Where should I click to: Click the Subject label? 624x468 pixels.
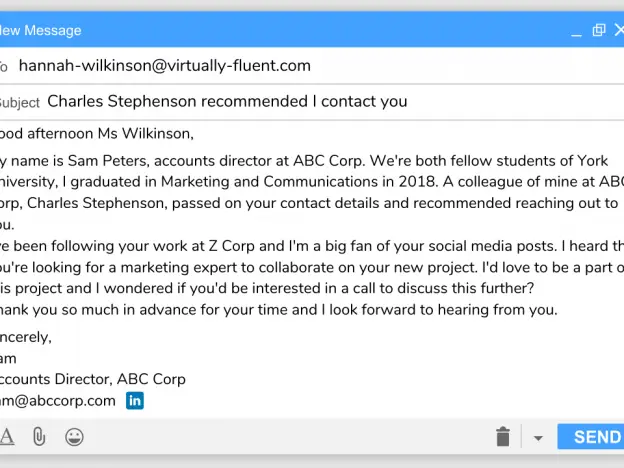tap(20, 103)
